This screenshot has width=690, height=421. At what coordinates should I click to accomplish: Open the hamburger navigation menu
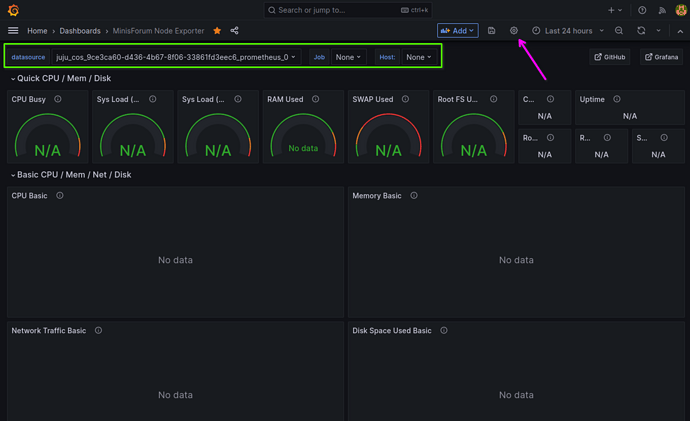[x=13, y=30]
